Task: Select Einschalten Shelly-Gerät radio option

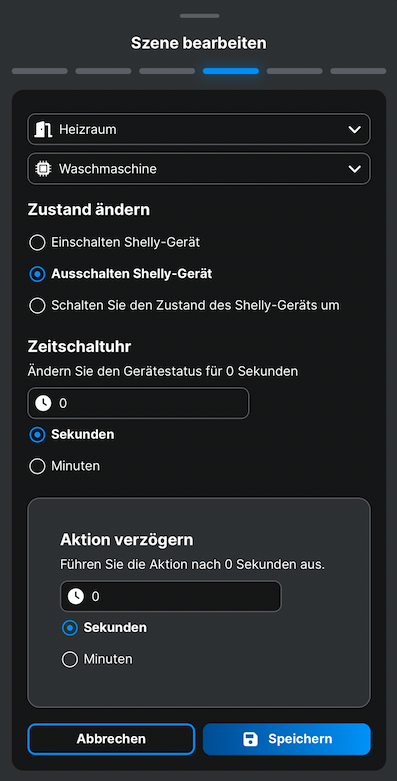Action: (x=37, y=243)
